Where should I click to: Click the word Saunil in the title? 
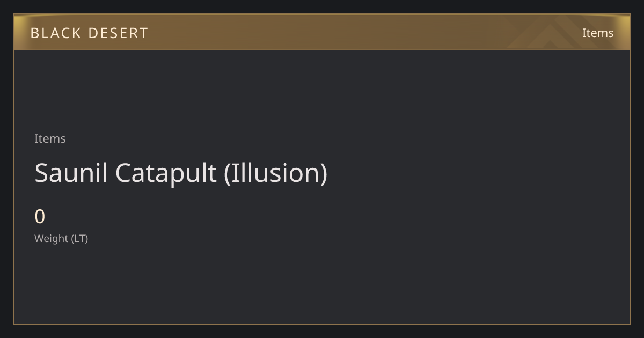(71, 173)
